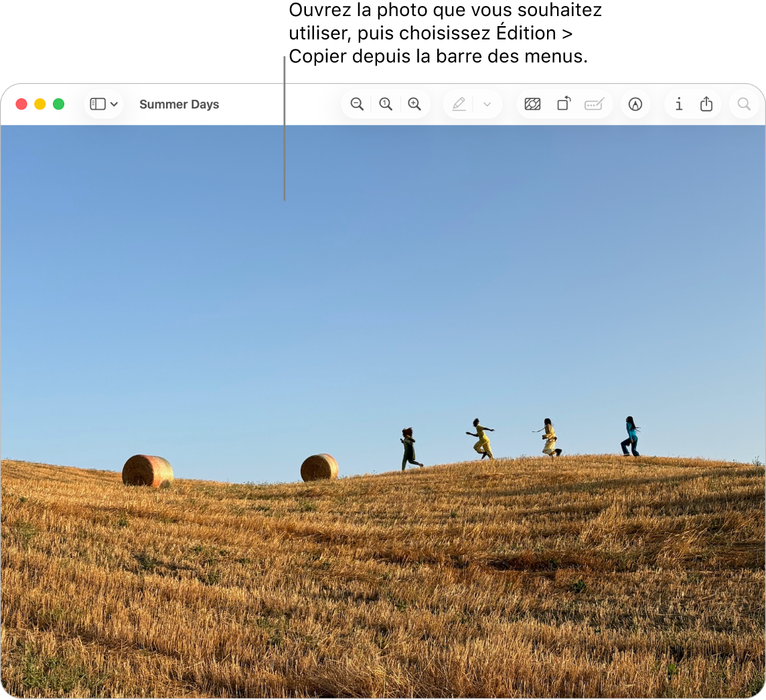Open the Share options
This screenshot has height=700, width=766.
coord(707,104)
